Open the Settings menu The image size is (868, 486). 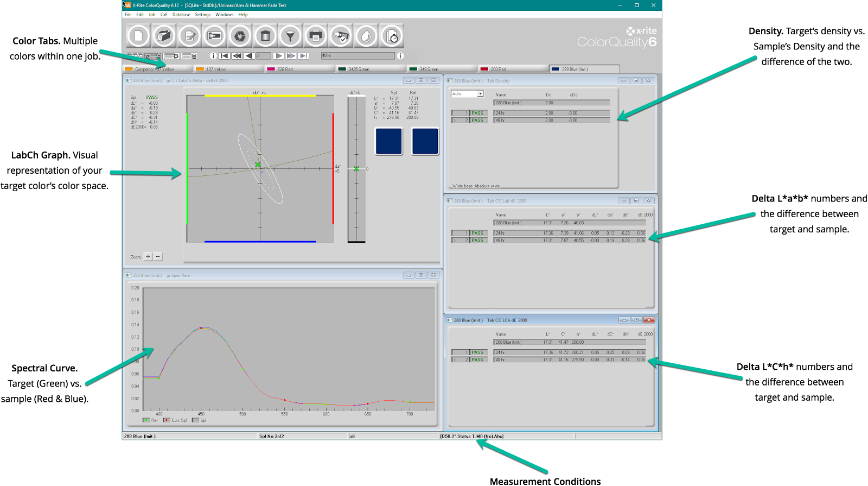[202, 15]
